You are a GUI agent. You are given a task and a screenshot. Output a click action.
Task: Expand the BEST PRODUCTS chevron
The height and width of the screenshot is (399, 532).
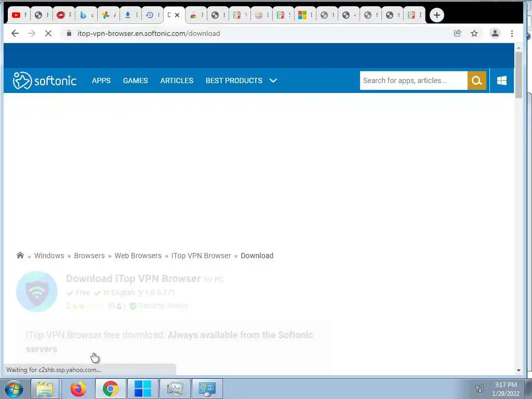(x=273, y=81)
